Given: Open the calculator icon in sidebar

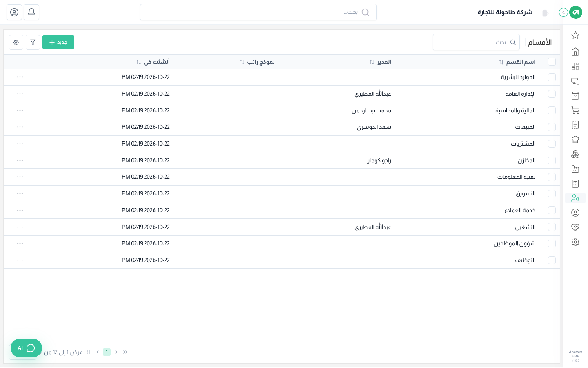Looking at the screenshot, I should tap(575, 184).
